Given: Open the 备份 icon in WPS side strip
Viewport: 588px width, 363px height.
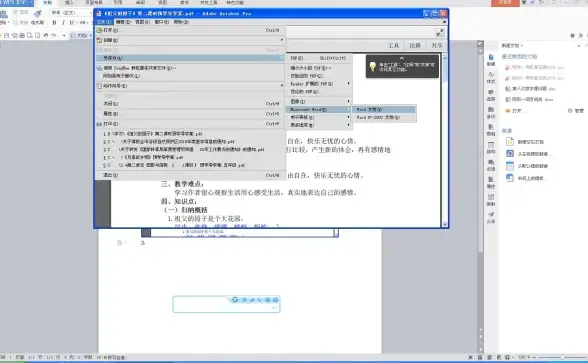Looking at the screenshot, I should click(491, 112).
